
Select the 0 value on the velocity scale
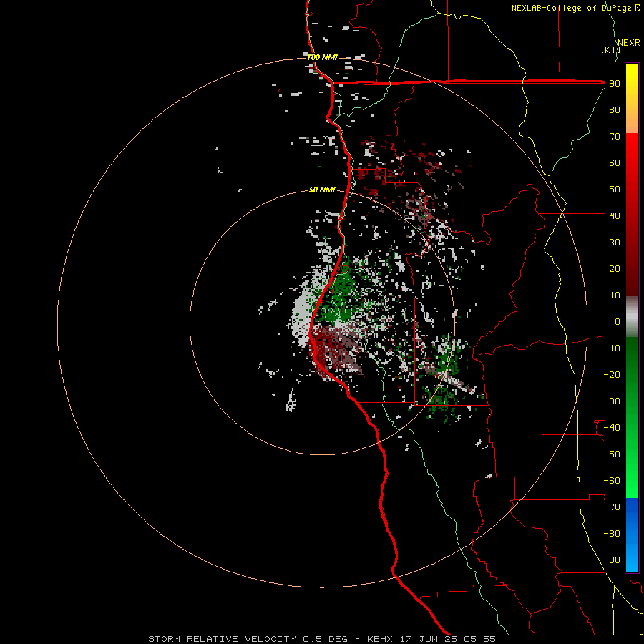(x=618, y=321)
